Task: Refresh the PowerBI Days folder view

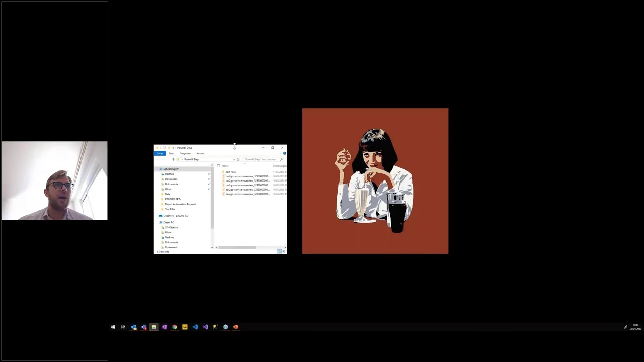Action: (238, 159)
